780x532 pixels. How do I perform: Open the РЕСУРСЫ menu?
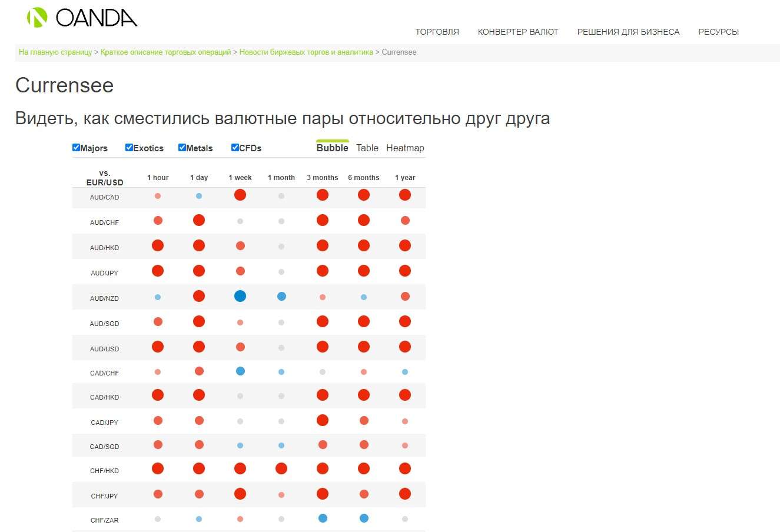[x=718, y=32]
